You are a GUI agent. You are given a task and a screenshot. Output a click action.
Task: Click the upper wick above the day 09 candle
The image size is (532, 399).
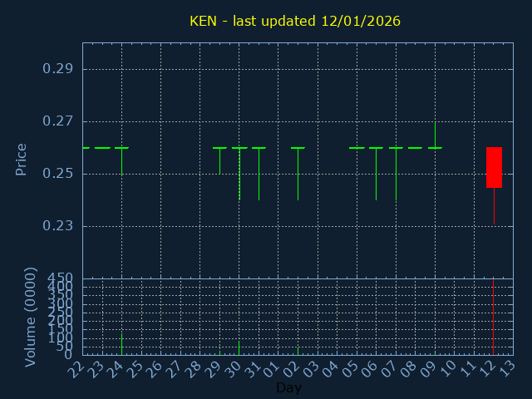coord(435,135)
